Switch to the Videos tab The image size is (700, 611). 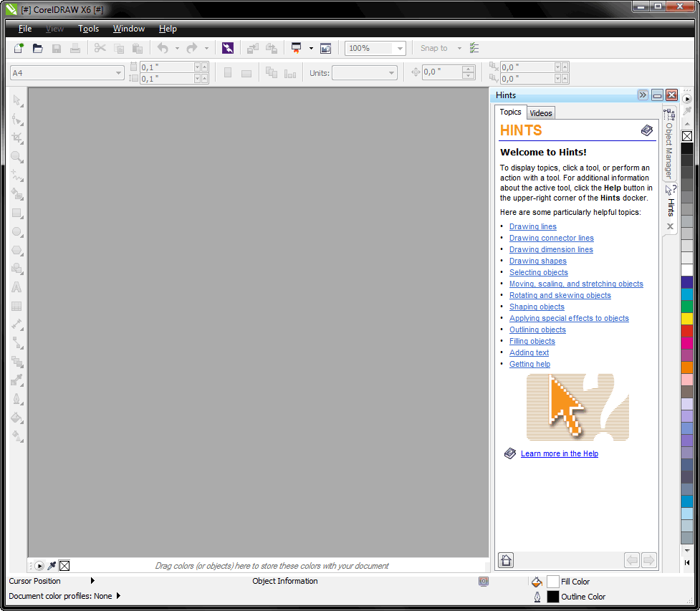point(541,113)
